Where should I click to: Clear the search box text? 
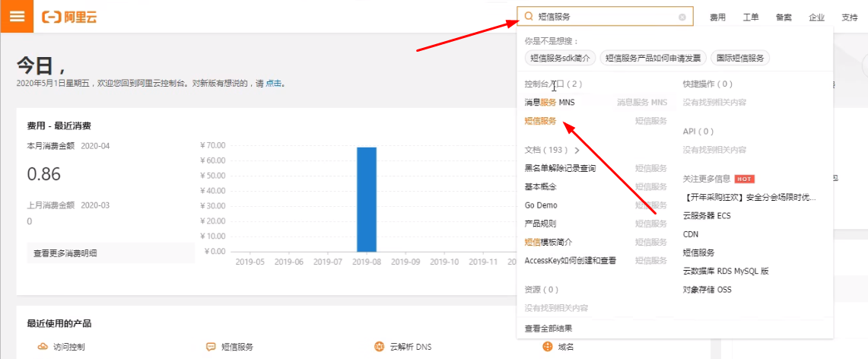click(x=682, y=17)
